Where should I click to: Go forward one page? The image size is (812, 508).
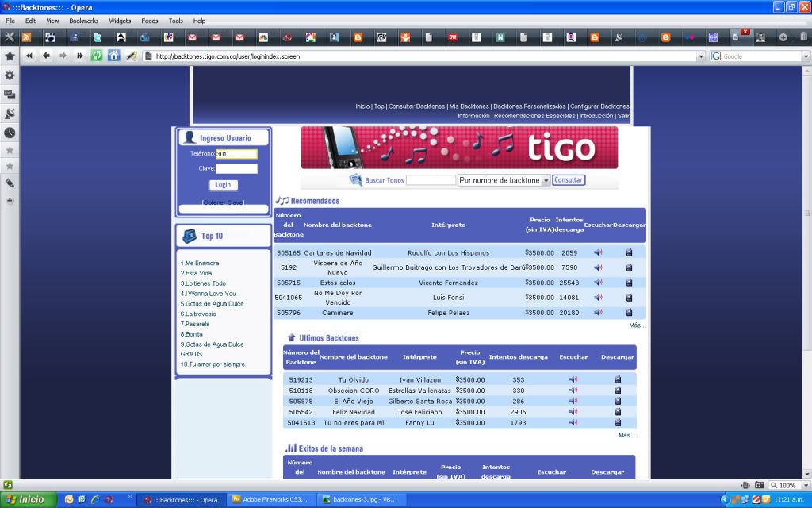click(x=63, y=56)
